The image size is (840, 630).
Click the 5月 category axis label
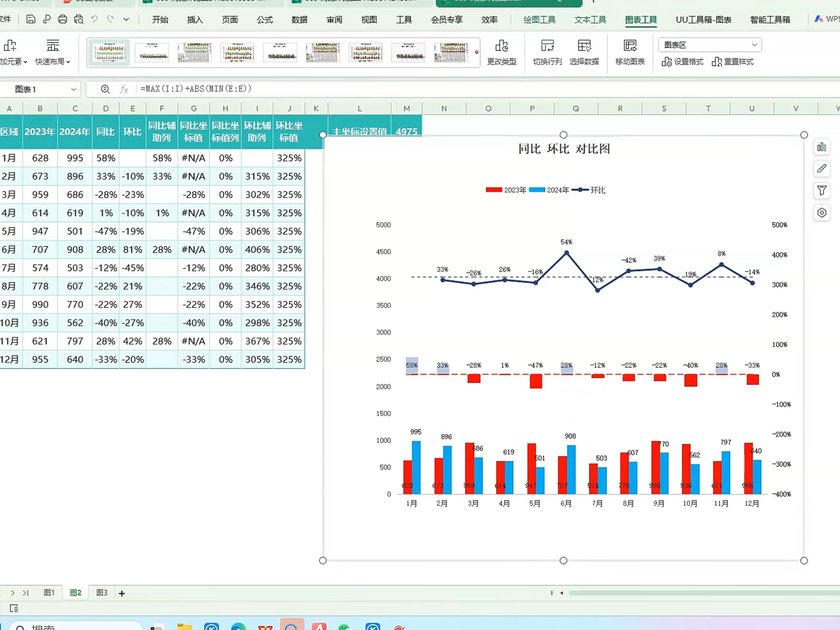(535, 503)
